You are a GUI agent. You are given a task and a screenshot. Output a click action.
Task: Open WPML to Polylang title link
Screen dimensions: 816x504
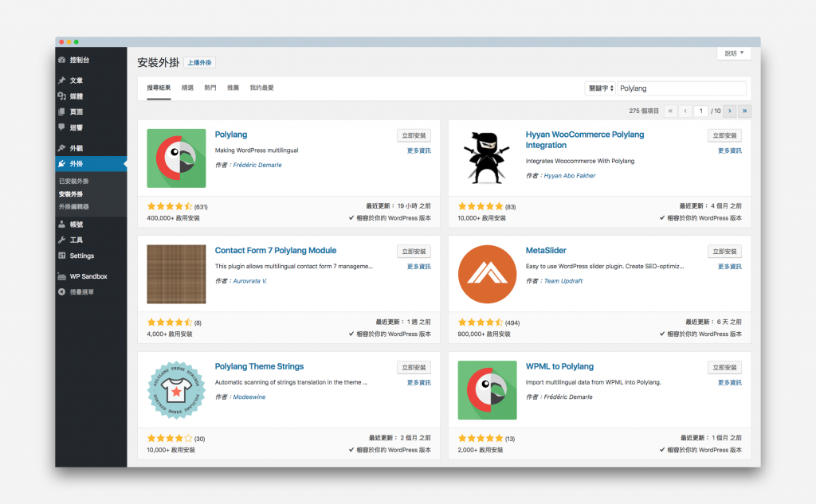pyautogui.click(x=559, y=367)
